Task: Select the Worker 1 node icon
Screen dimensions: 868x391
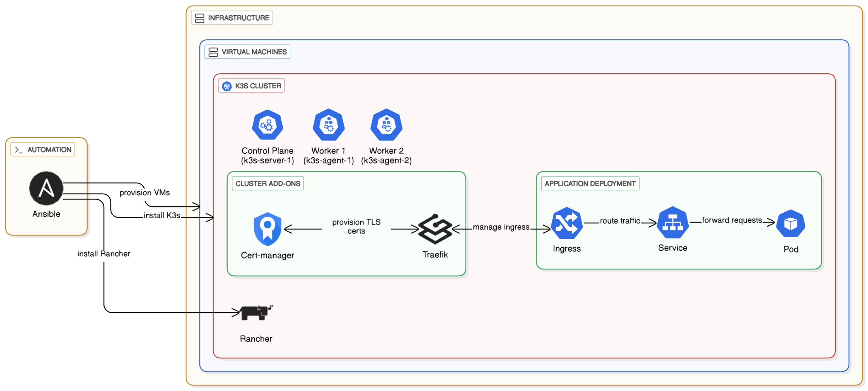Action: pyautogui.click(x=328, y=125)
